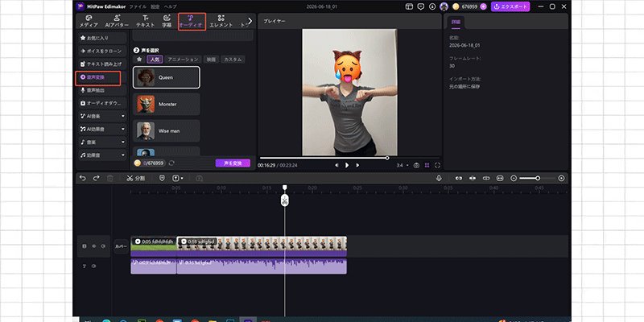Open the microphone voice extraction sidebar item
The height and width of the screenshot is (322, 644).
click(102, 90)
